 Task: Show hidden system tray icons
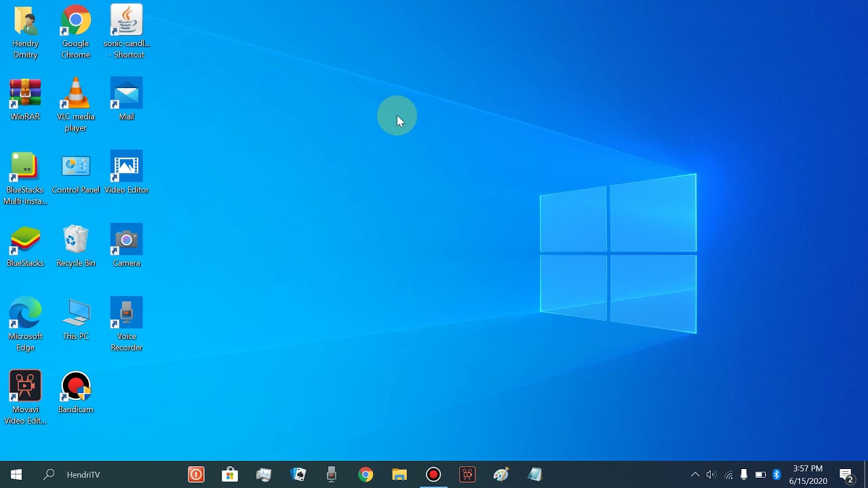coord(695,474)
